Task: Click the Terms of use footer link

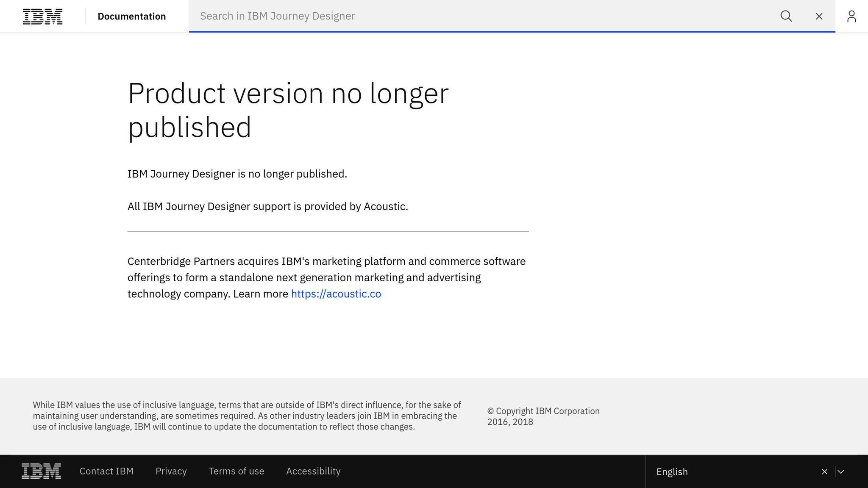Action: point(236,471)
